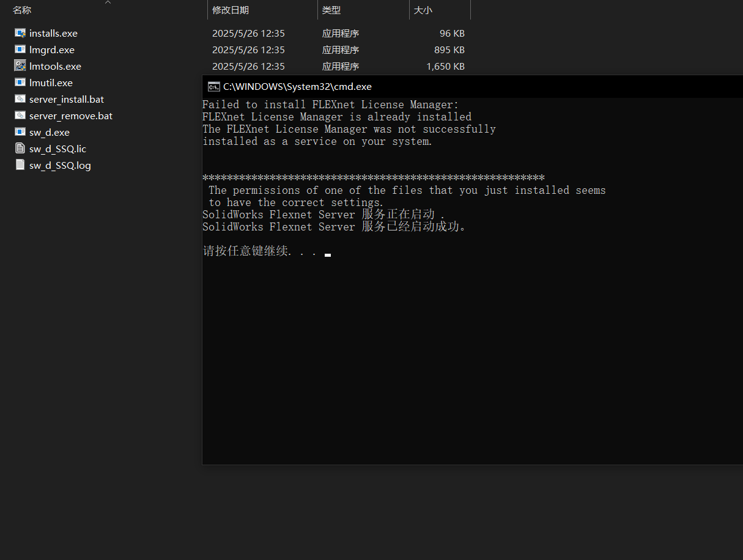Viewport: 743px width, 560px height.
Task: Select the server_install.bat file icon
Action: click(20, 99)
